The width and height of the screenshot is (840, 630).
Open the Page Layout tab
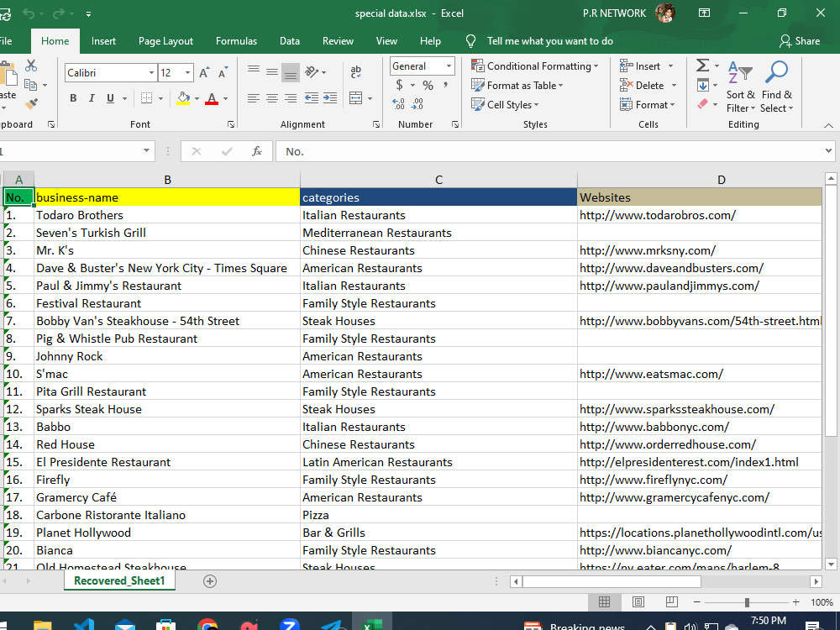[x=165, y=41]
